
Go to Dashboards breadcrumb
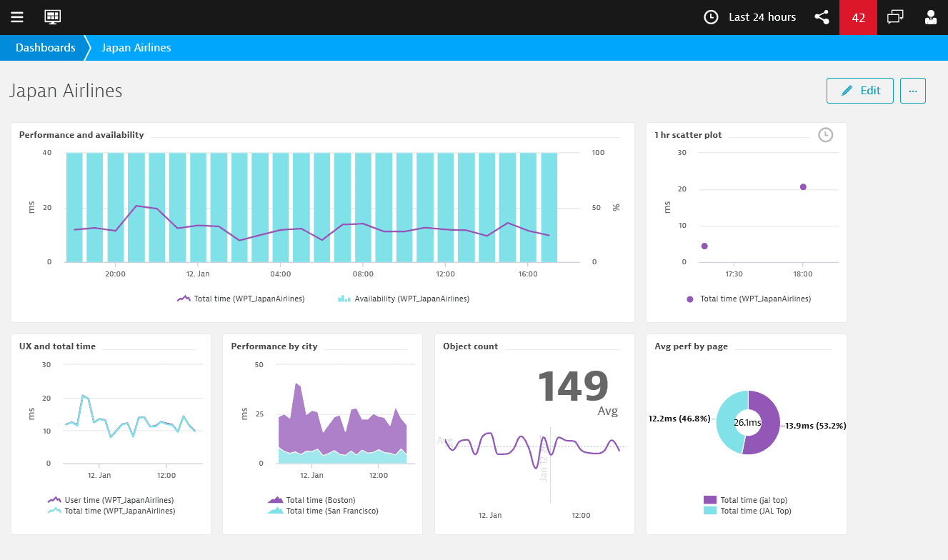(46, 48)
